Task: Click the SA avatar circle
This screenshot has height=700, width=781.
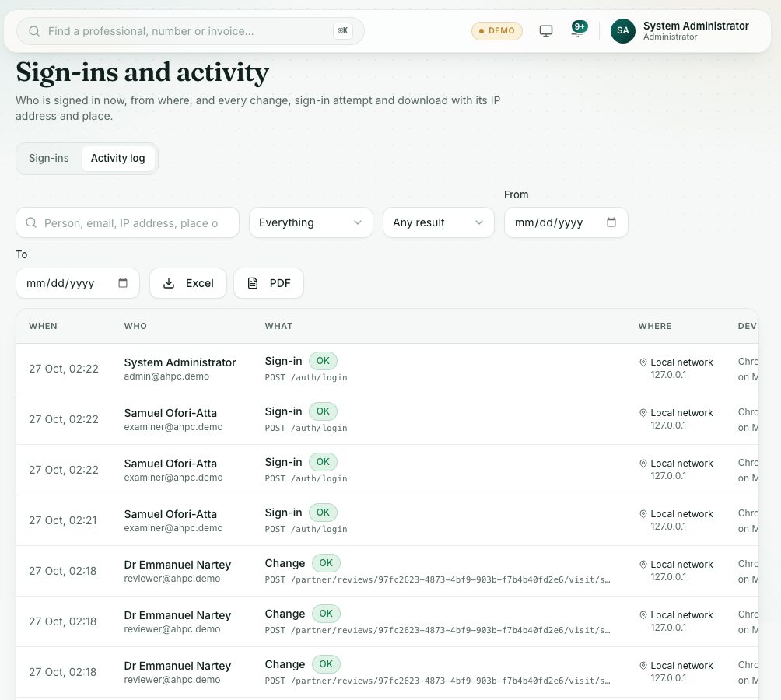Action: tap(622, 31)
